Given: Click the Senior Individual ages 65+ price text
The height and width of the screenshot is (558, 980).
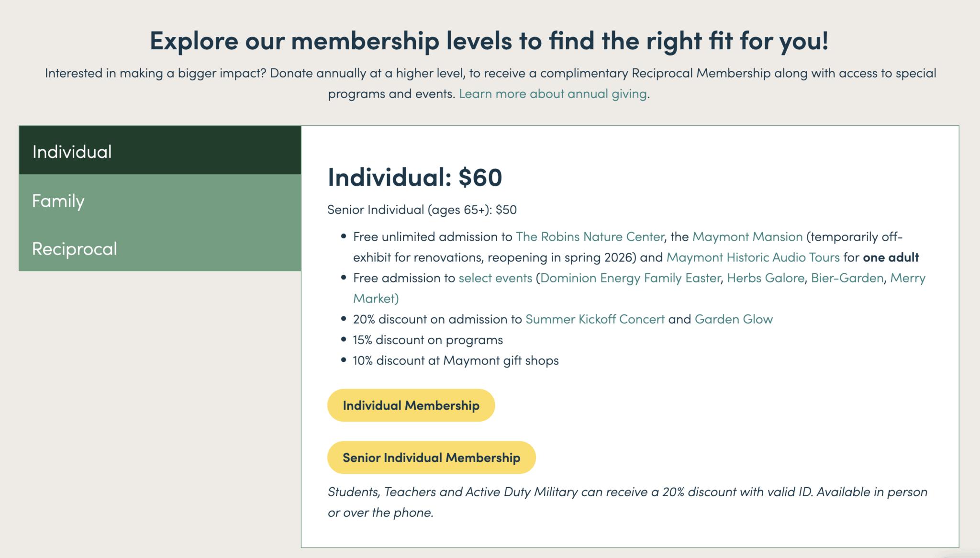Looking at the screenshot, I should coord(422,210).
